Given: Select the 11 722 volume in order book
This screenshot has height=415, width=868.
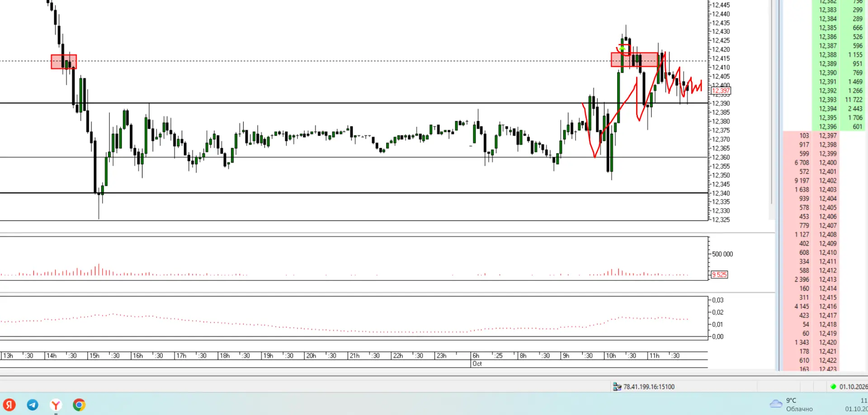Looking at the screenshot, I should (854, 100).
